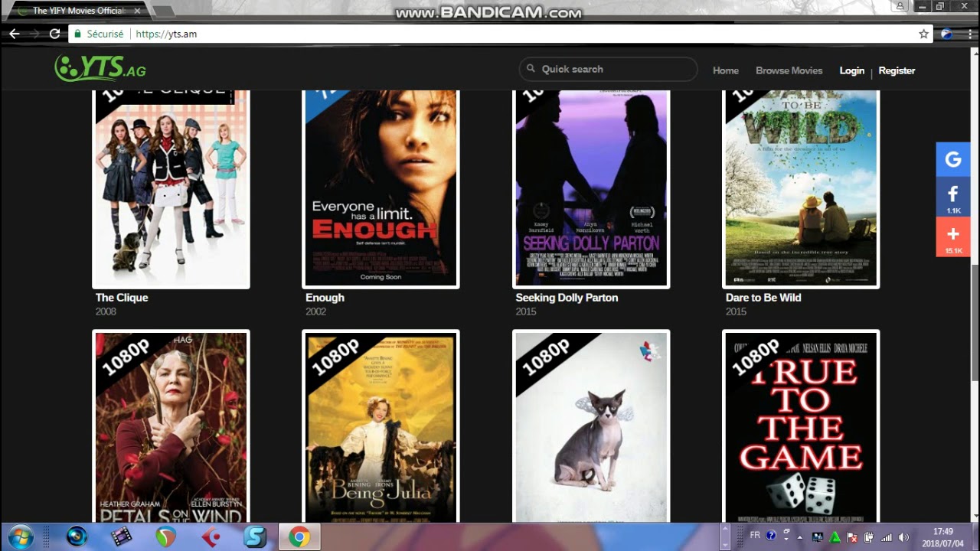
Task: Click the Chrome profile user icon
Action: click(900, 6)
